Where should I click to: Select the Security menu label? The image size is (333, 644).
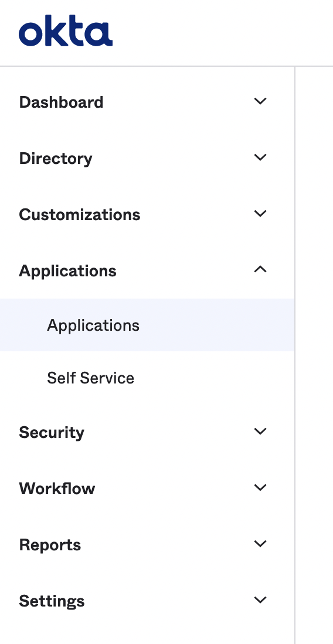coord(52,433)
